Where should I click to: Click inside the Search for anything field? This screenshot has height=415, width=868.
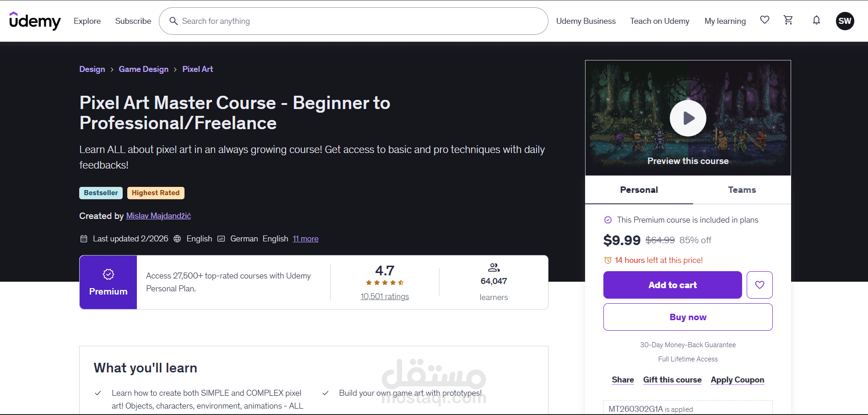(x=320, y=21)
